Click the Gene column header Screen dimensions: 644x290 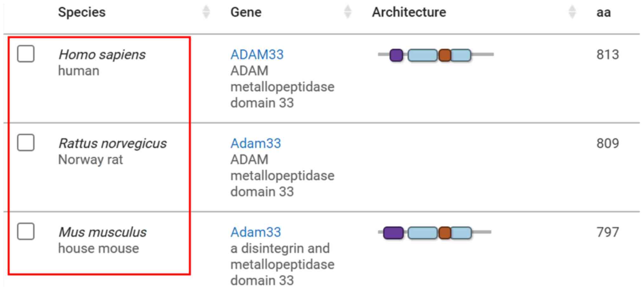[246, 12]
